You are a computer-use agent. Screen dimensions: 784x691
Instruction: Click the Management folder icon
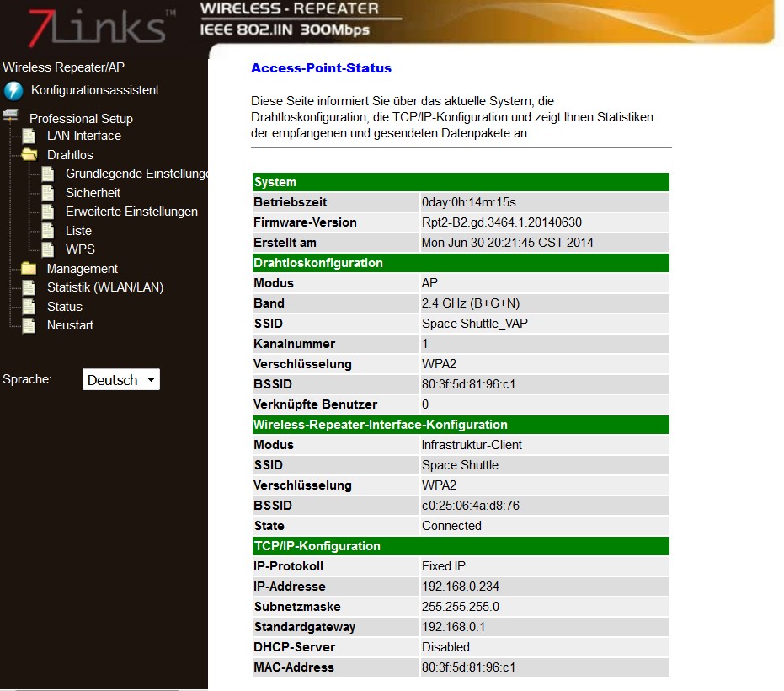(x=29, y=269)
